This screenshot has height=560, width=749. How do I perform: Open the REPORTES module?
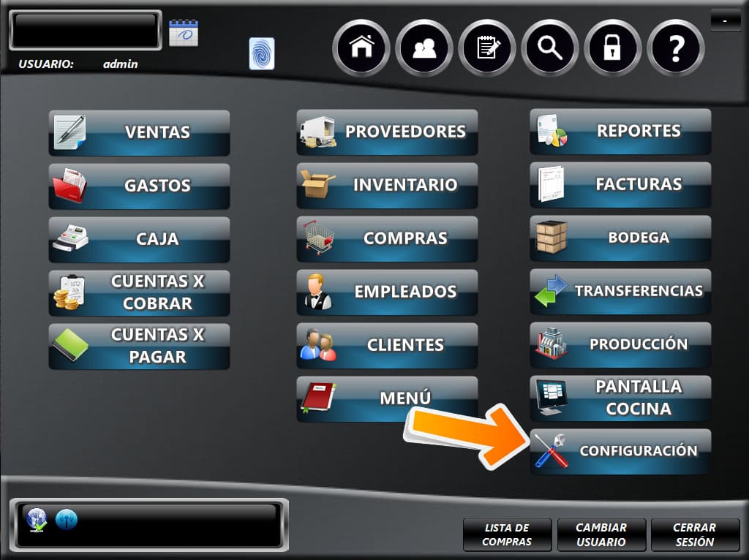pos(620,132)
